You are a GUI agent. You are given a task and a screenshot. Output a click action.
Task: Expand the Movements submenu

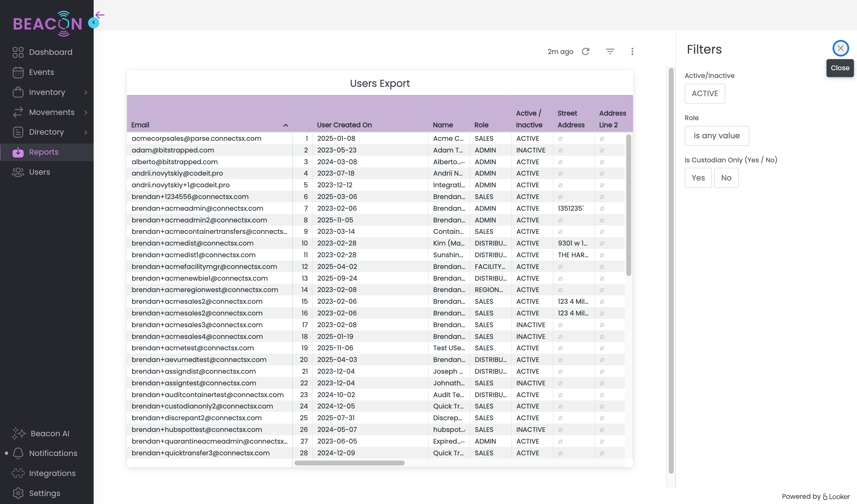pos(85,112)
